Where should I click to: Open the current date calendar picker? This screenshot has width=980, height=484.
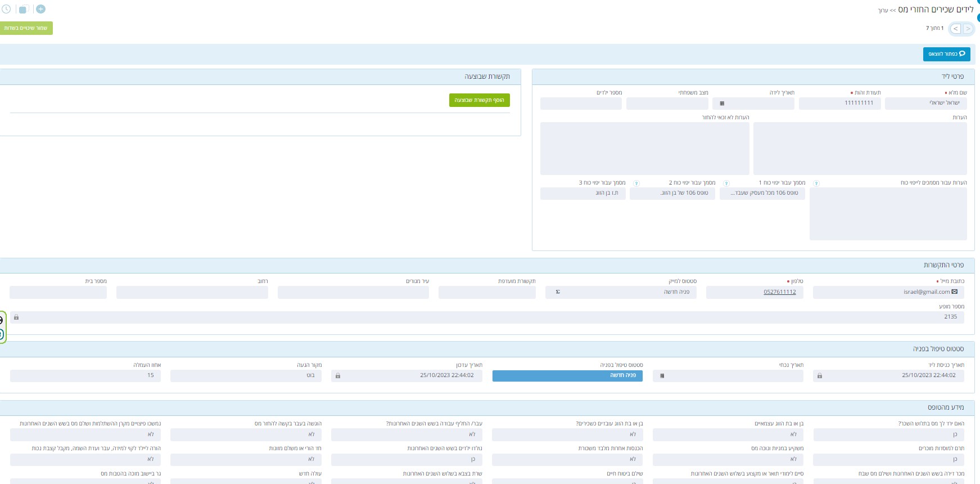tap(662, 375)
